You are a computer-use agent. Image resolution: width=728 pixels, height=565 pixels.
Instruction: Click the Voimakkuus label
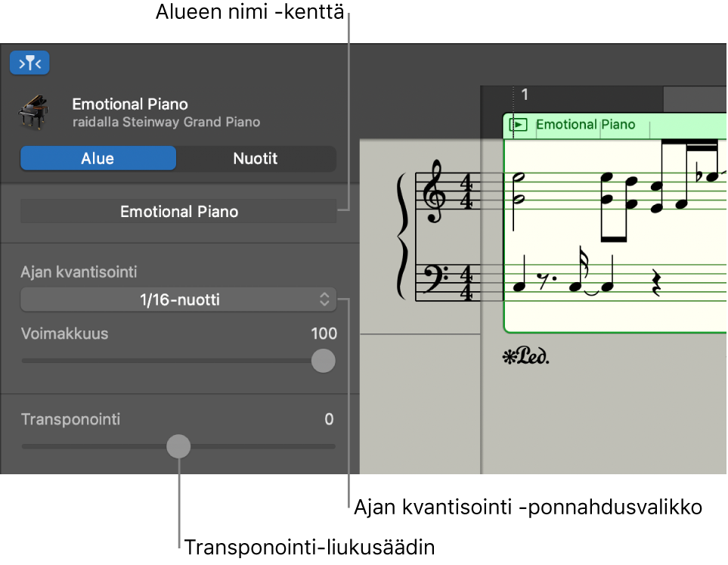pyautogui.click(x=64, y=334)
